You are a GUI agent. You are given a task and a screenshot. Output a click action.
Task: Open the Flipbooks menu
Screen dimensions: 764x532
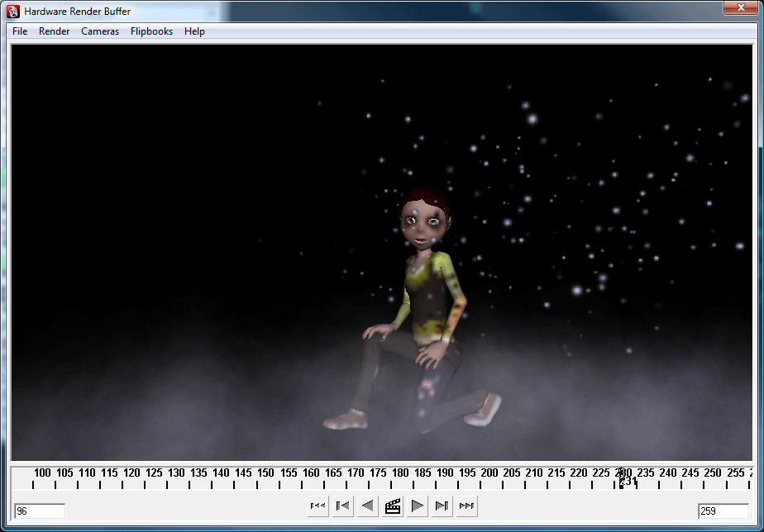pyautogui.click(x=151, y=31)
